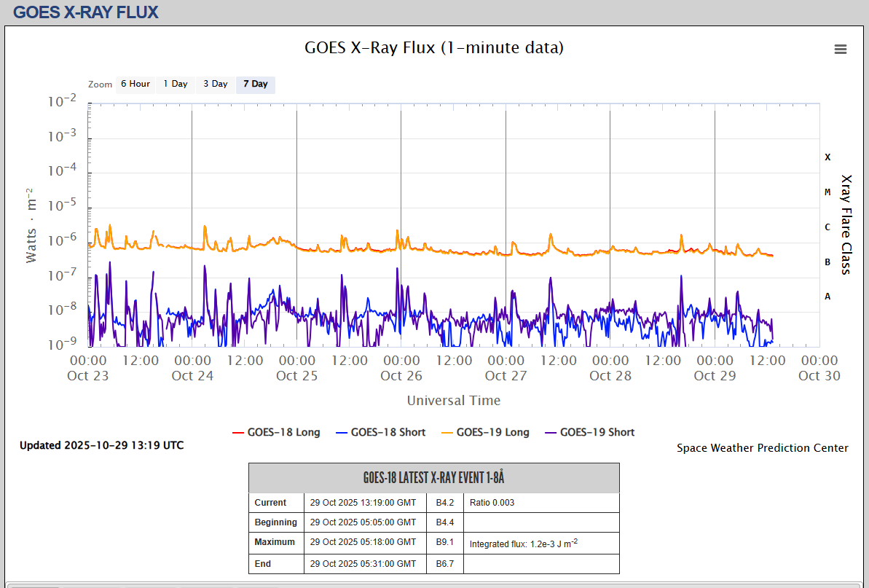Click the purple line swatch beside GOES-19 Short

[550, 433]
